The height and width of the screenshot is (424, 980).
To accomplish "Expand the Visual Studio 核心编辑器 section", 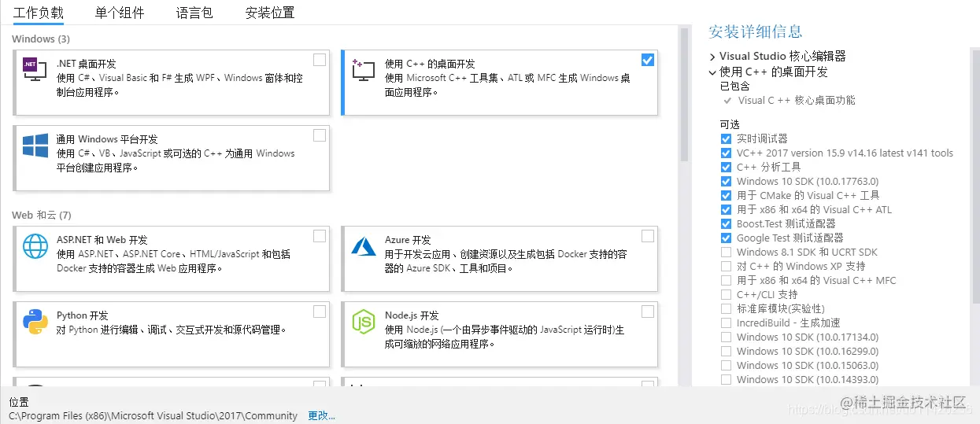I will coord(712,57).
